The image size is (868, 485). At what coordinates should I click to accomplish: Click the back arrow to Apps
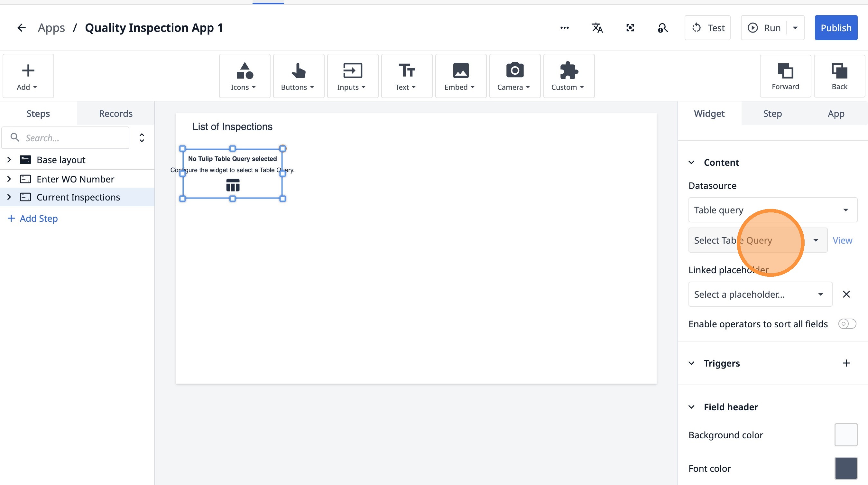tap(22, 28)
